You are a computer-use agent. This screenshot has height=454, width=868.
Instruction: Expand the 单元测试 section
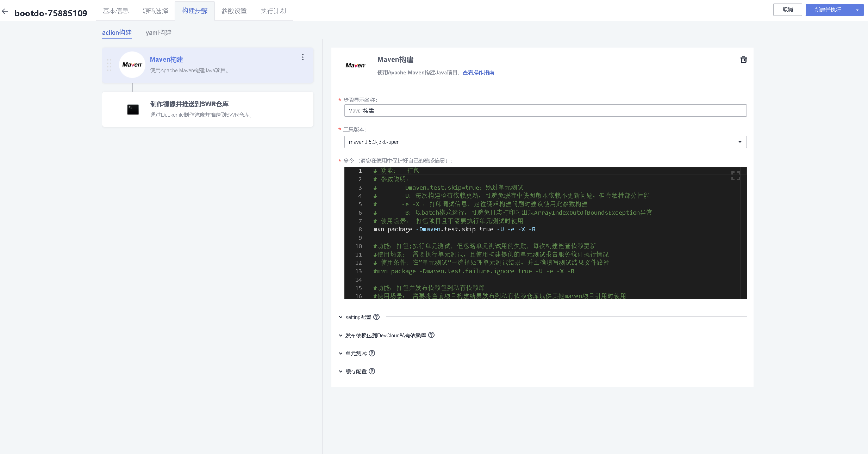[341, 353]
